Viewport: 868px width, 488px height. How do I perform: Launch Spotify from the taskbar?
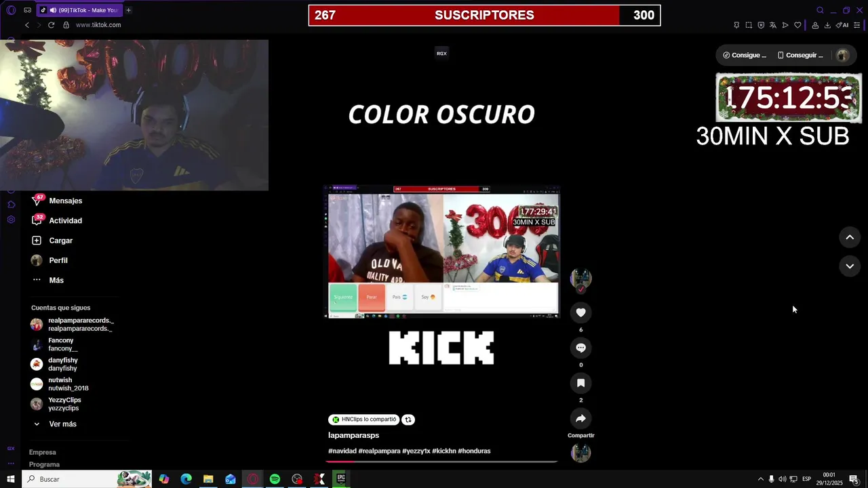(x=275, y=479)
